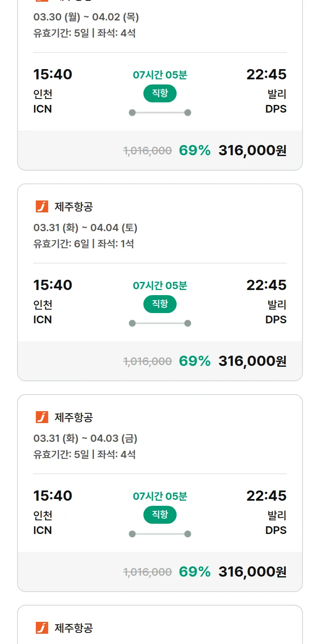Click Jeju Air logo on bottom partial card
The height and width of the screenshot is (644, 320).
coord(42,628)
